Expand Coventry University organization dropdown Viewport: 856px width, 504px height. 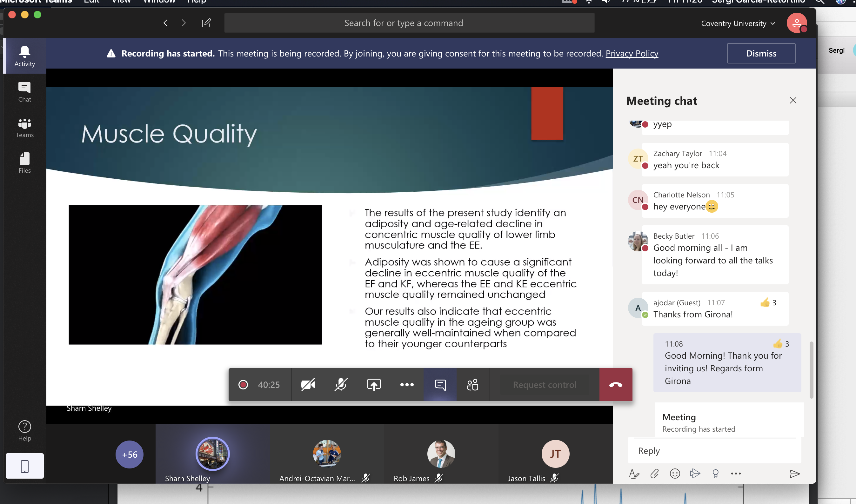point(738,23)
